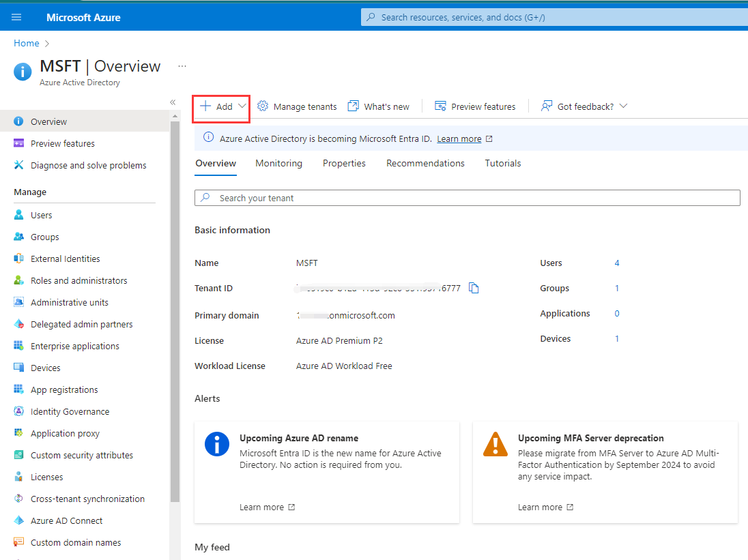Click the Manage tenants gear icon

[262, 106]
